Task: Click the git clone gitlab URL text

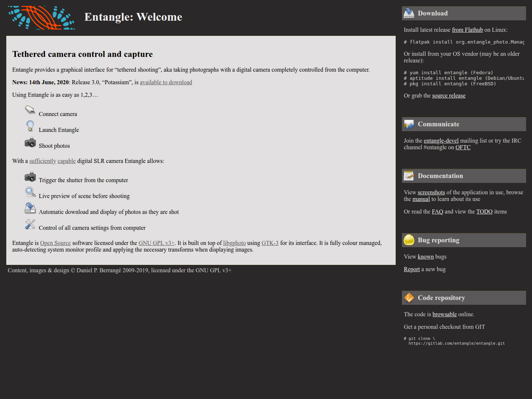Action: (x=457, y=344)
